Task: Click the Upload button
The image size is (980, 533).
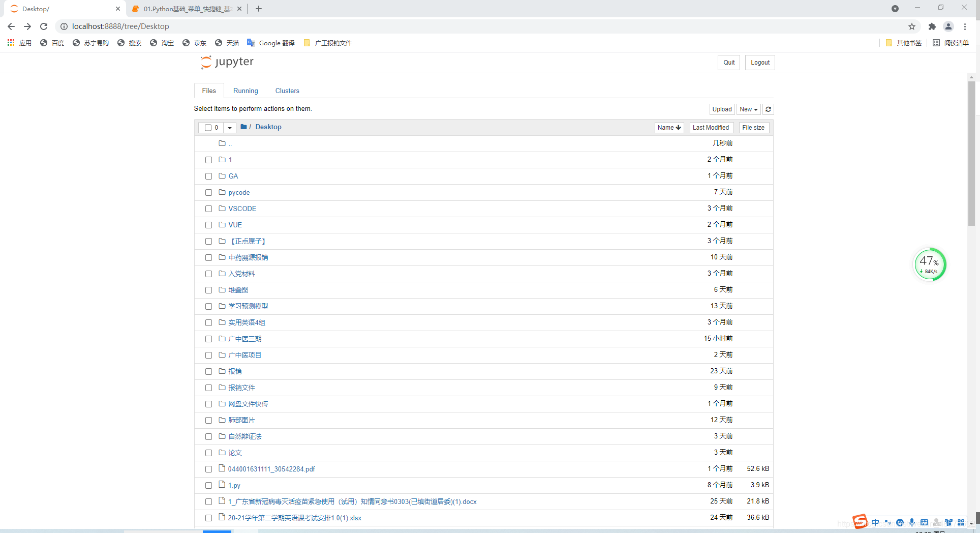Action: [x=722, y=109]
